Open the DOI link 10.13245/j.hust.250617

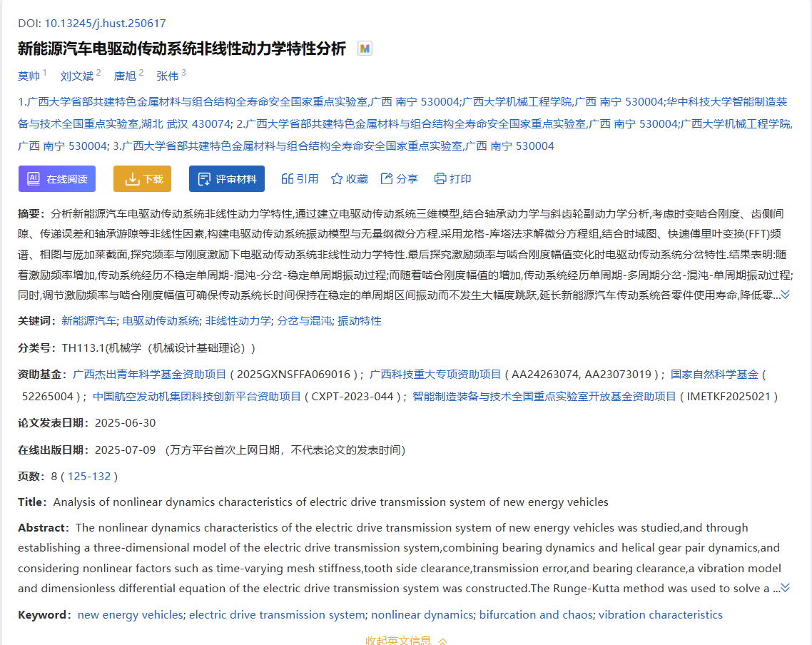coord(105,24)
